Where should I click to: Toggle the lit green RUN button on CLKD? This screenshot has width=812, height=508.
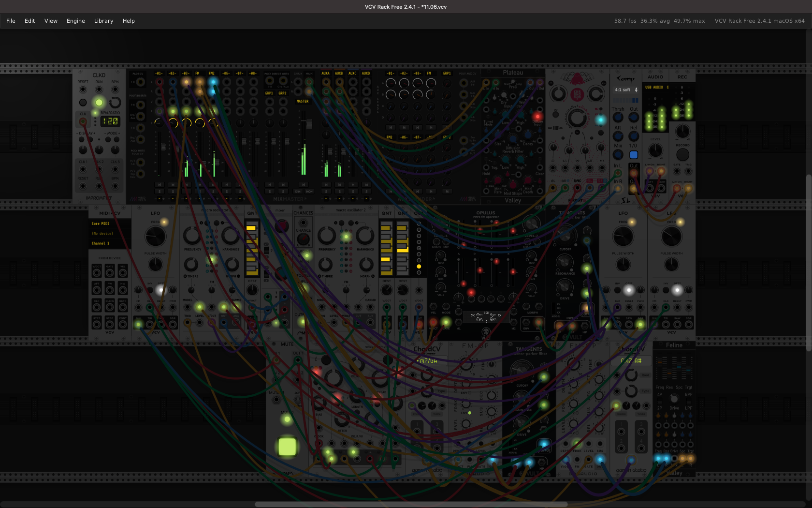[x=99, y=102]
